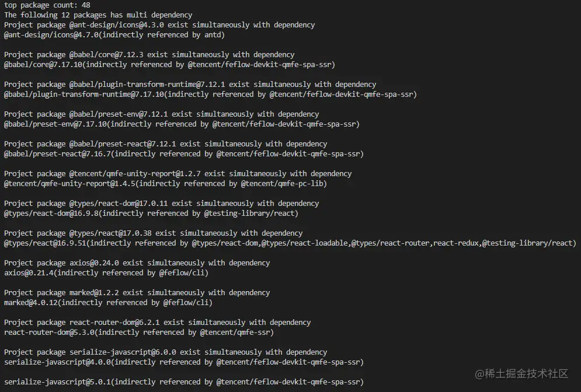This screenshot has width=581, height=392.
Task: Click the @babel/core@7.17.10 indirect reference line
Action: [x=170, y=65]
